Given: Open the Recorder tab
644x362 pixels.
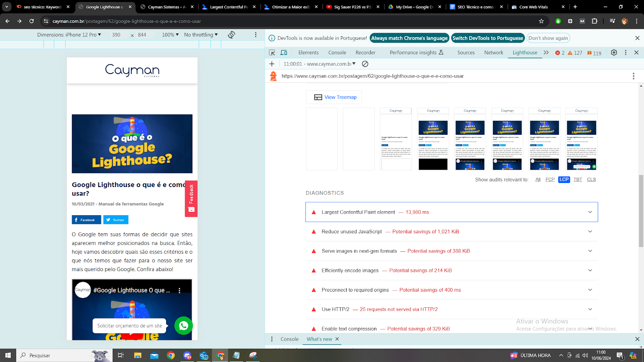Looking at the screenshot, I should [365, 53].
